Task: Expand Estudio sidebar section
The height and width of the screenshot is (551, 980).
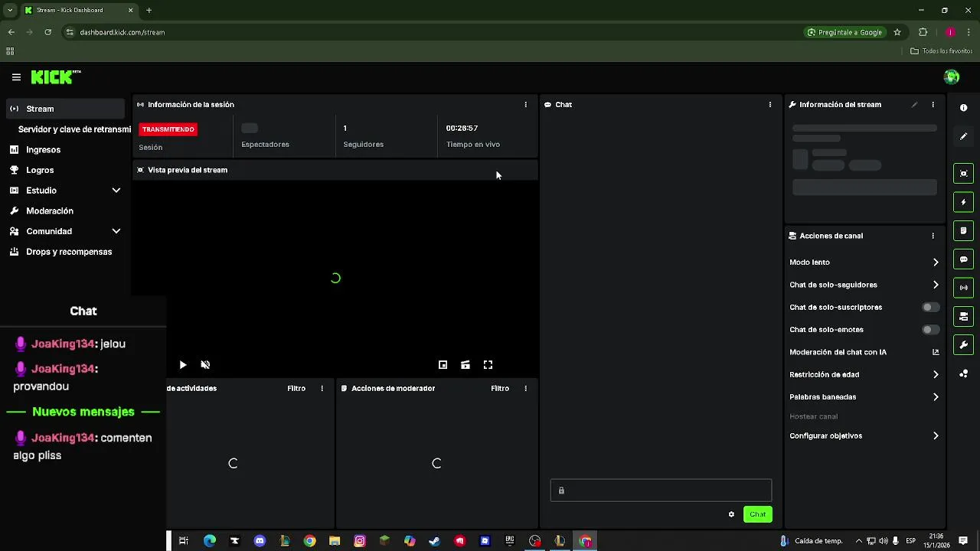Action: [65, 191]
